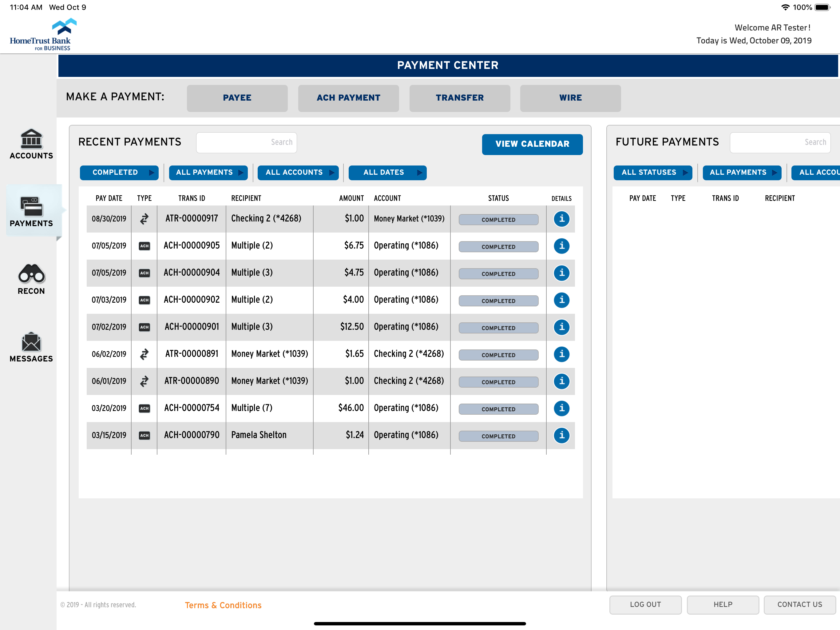Expand All Accounts filter in Recent Payments
The image size is (840, 630).
[298, 173]
